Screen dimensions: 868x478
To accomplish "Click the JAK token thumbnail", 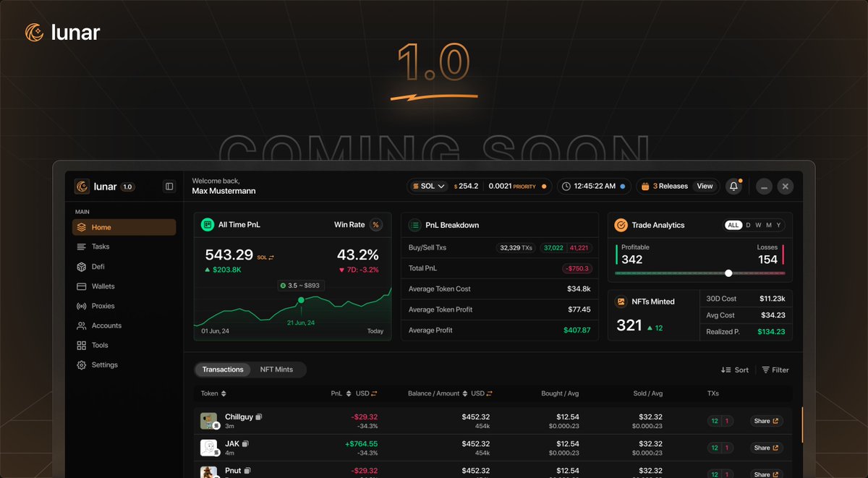I will (209, 448).
